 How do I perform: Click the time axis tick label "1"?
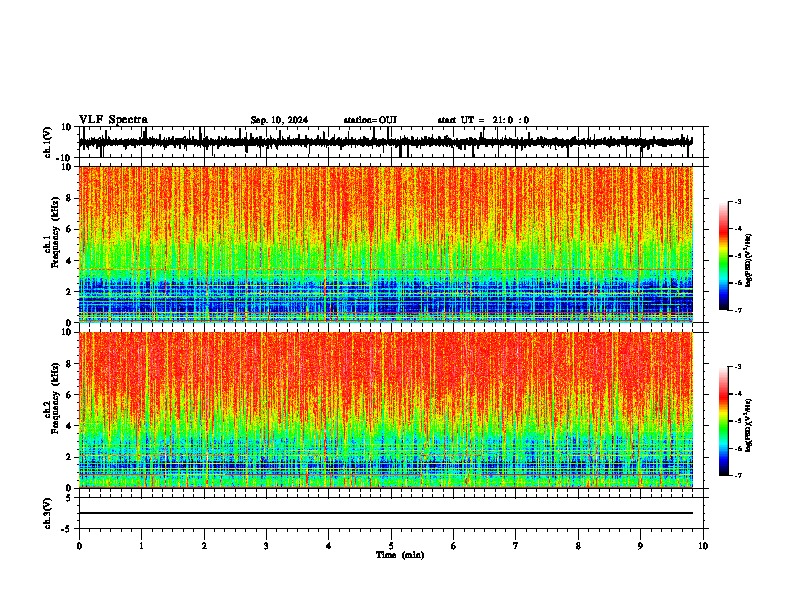pyautogui.click(x=141, y=546)
